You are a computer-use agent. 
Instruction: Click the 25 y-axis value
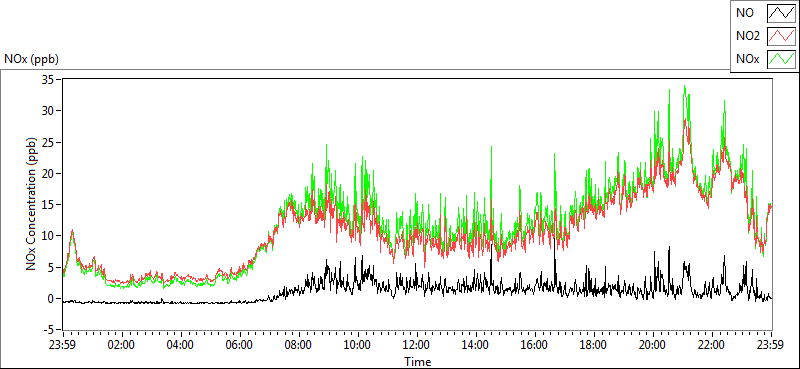coord(49,142)
